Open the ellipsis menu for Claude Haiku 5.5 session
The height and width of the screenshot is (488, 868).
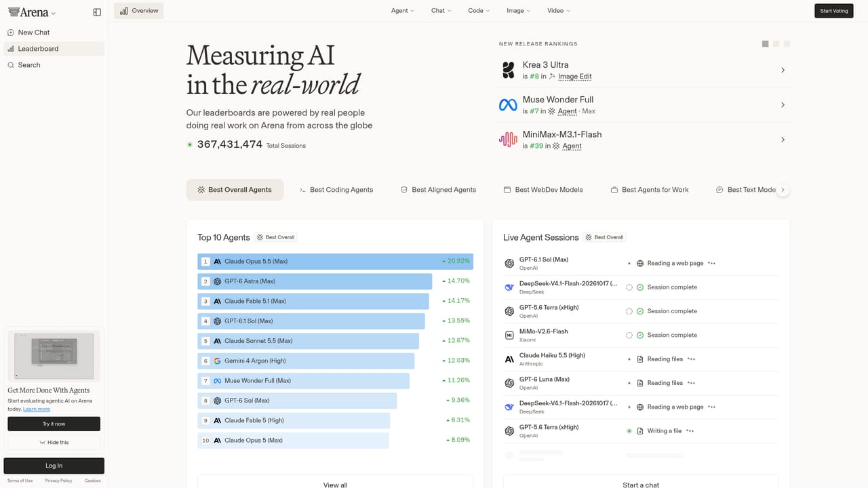(691, 359)
